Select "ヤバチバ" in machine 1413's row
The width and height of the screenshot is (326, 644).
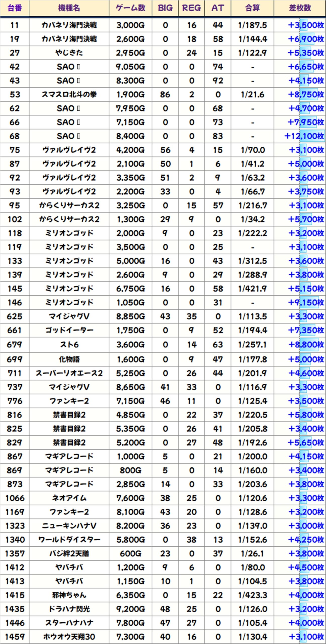click(69, 581)
